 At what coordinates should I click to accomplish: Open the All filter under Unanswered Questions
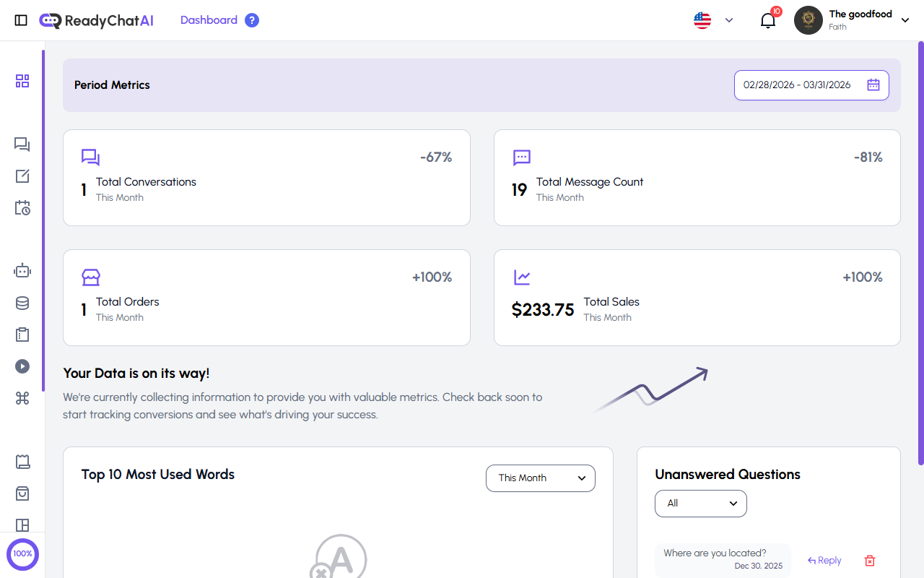tap(700, 503)
